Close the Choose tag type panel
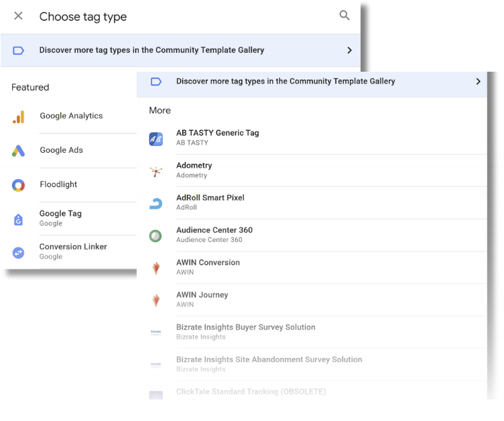 (18, 16)
